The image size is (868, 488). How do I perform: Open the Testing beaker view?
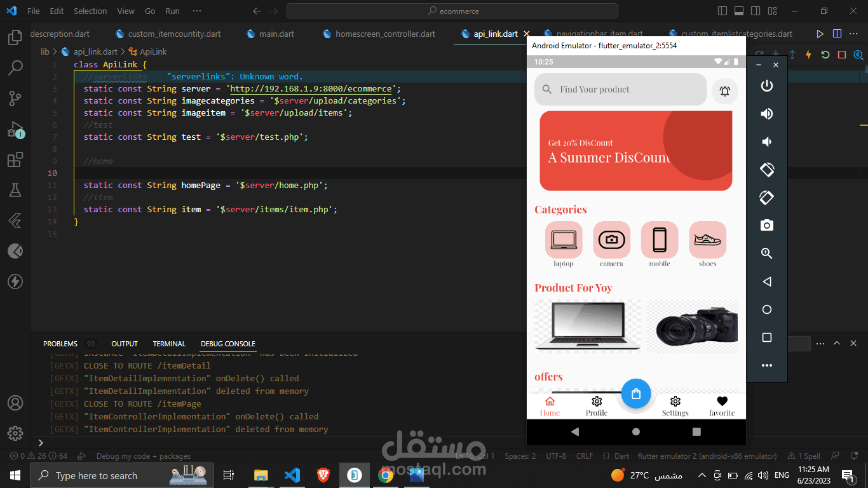pos(15,190)
